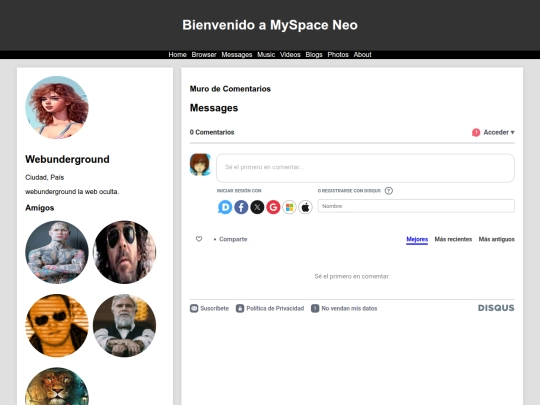Click the 'Amigos' heading
Screen dimensions: 540x405
40,208
